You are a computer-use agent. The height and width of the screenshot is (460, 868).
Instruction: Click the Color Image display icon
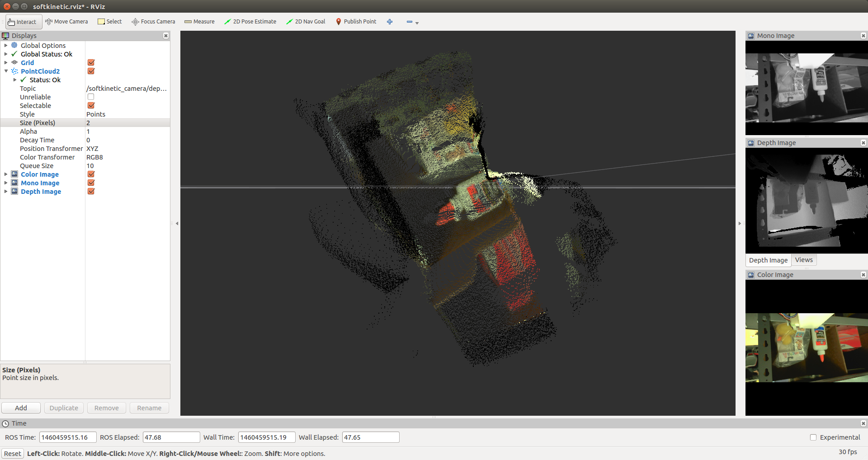click(x=14, y=174)
